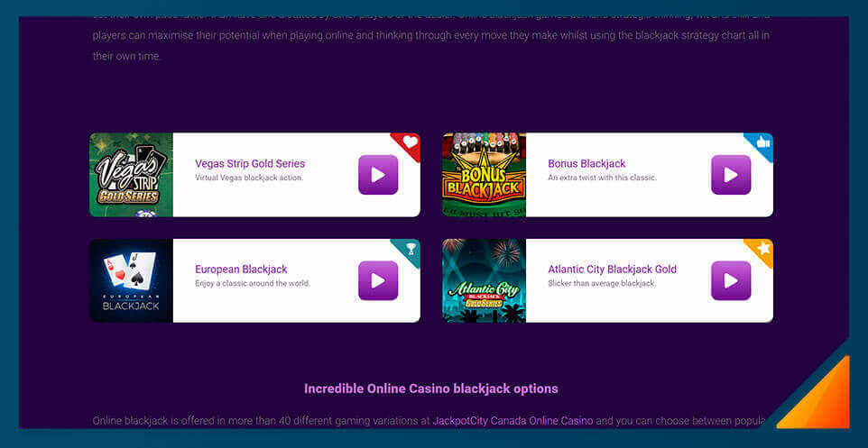Select the Atlantic City Blackjack Gold title
The width and height of the screenshot is (868, 448).
tap(613, 270)
